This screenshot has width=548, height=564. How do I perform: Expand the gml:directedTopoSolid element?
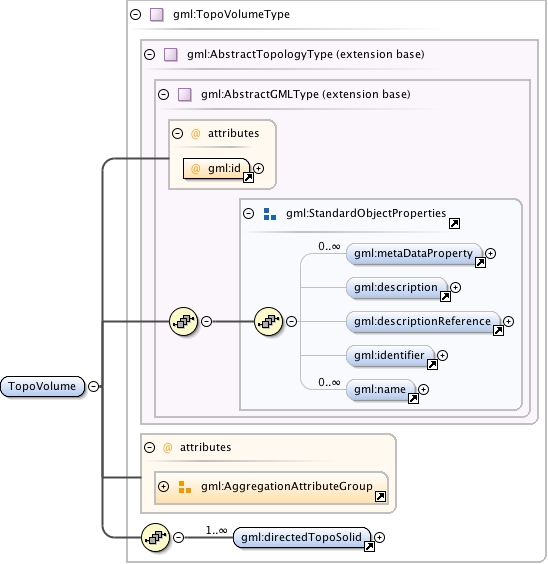[379, 537]
